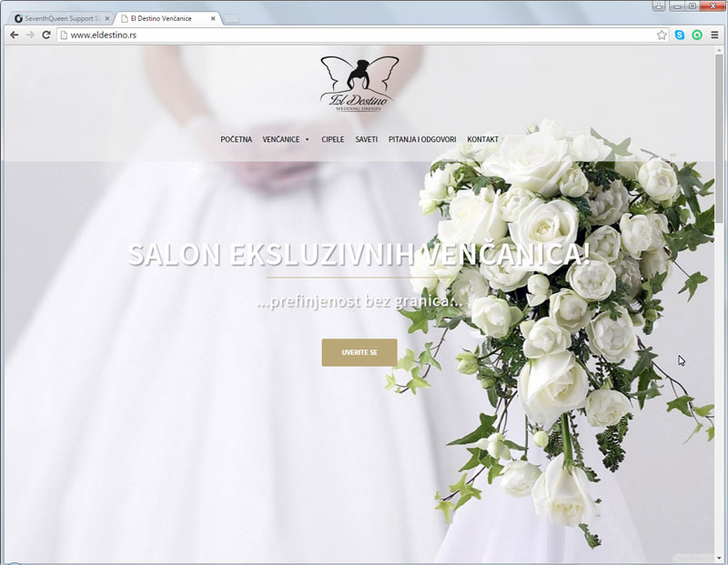728x565 pixels.
Task: Open the Skype extension icon
Action: coord(680,35)
